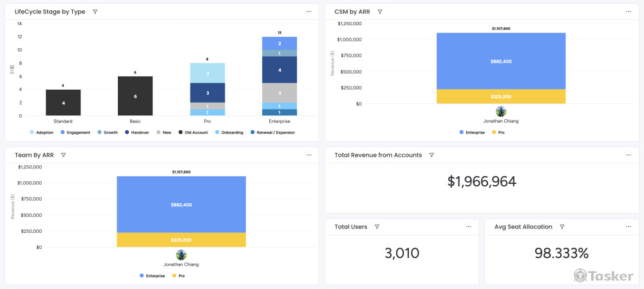Click filter icon on LifeCycle Stage by Type
This screenshot has height=289, width=644.
tap(95, 12)
